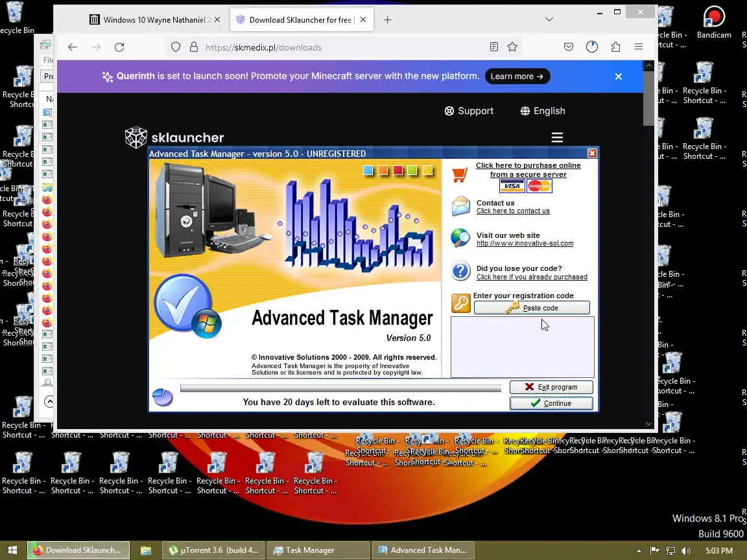Click the padlock site info icon
The height and width of the screenshot is (560, 747).
click(x=193, y=47)
